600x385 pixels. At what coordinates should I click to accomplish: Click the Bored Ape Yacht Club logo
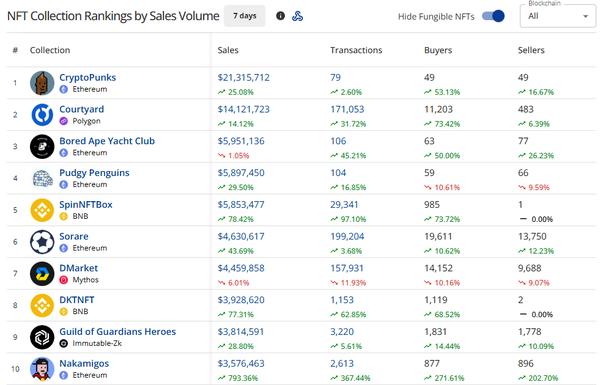pyautogui.click(x=42, y=146)
